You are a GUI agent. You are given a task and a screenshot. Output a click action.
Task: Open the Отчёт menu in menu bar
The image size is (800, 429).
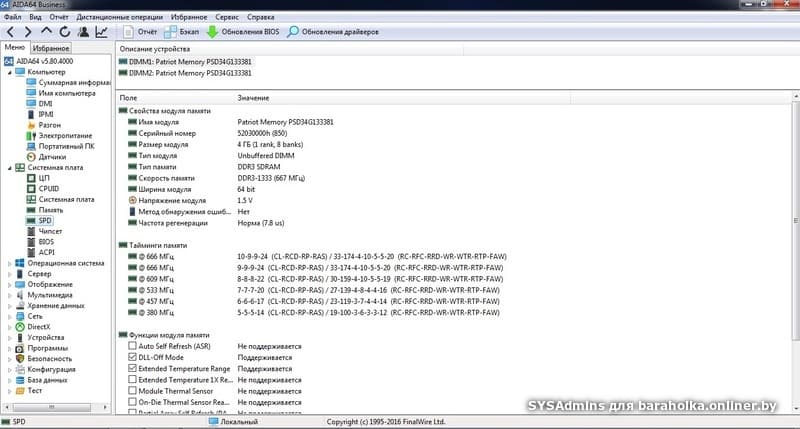[x=59, y=17]
